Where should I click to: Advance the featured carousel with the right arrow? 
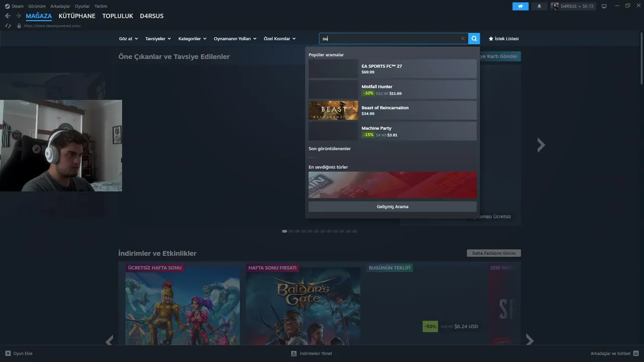(x=541, y=145)
